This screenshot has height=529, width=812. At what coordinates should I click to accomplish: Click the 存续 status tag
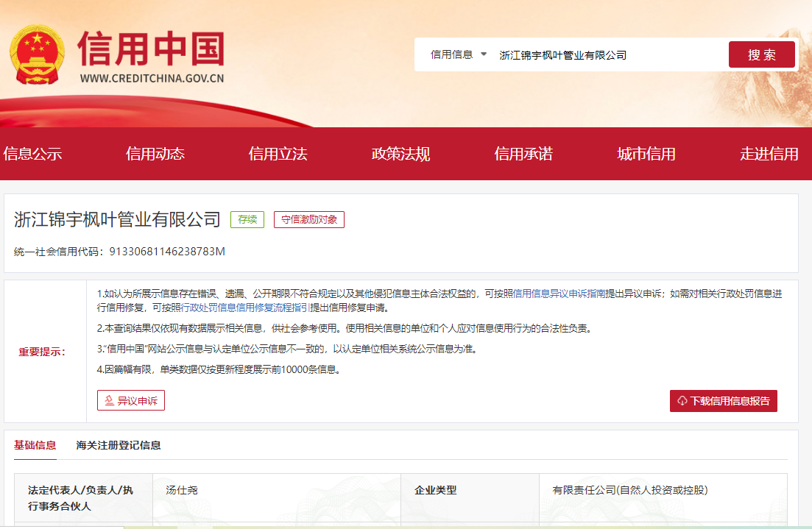(247, 219)
